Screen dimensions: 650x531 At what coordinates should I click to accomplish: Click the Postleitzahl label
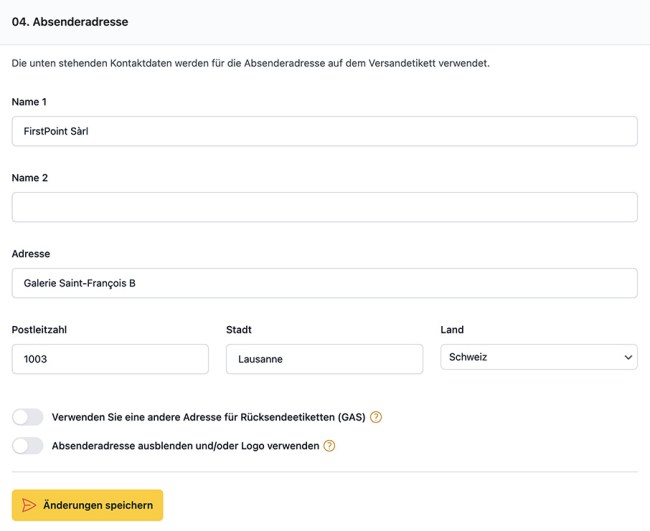(x=39, y=330)
